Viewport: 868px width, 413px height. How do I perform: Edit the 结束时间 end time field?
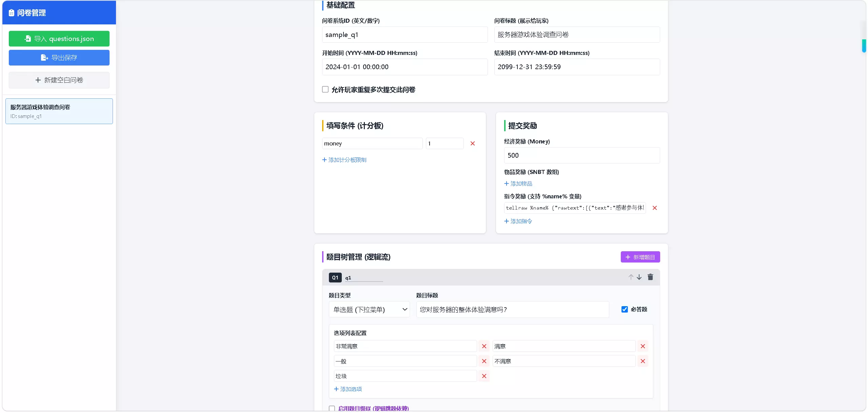(x=577, y=67)
